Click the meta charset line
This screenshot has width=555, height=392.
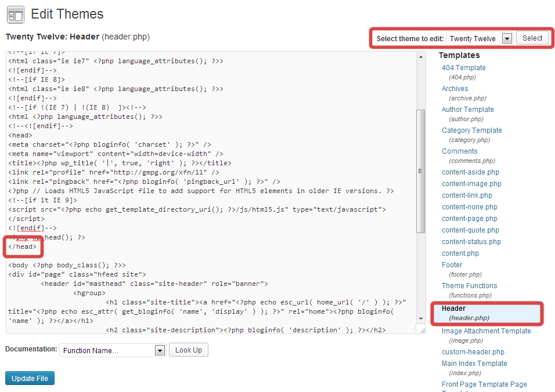[x=110, y=144]
